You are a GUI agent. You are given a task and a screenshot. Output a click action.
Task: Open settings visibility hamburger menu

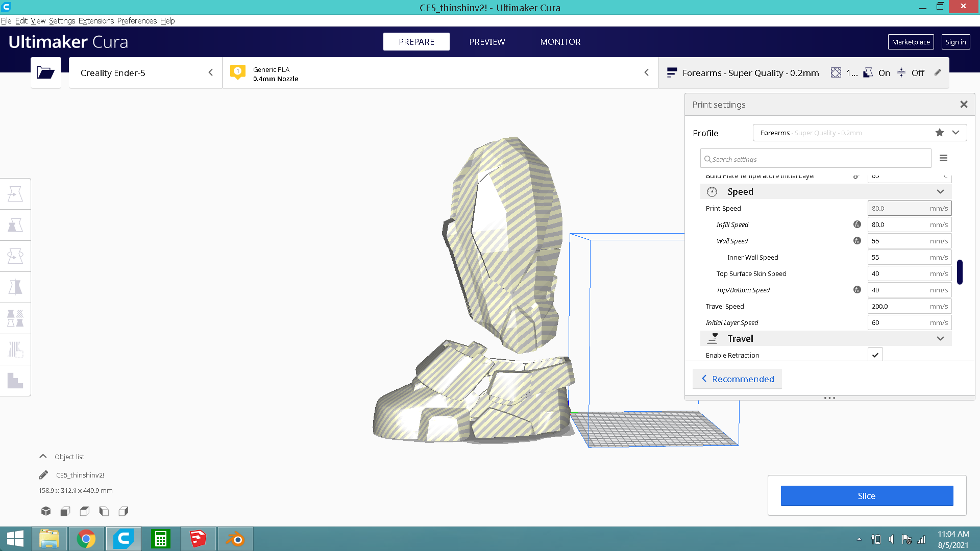943,158
